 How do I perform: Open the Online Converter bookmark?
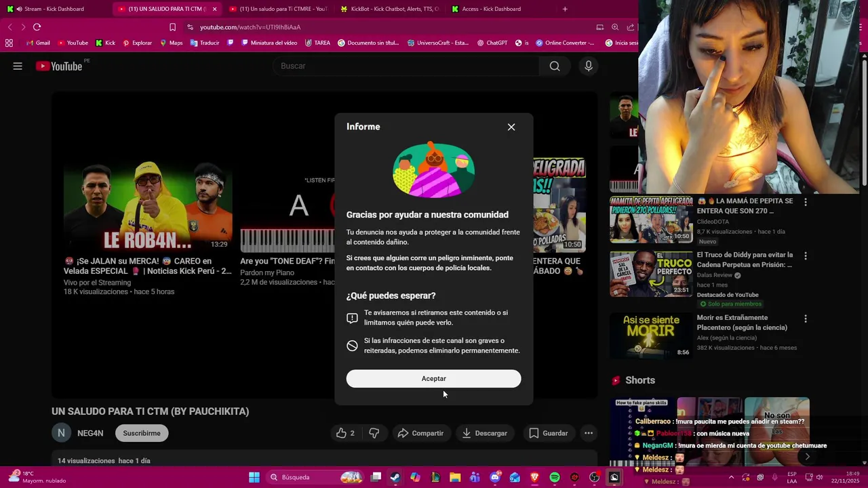pyautogui.click(x=565, y=43)
